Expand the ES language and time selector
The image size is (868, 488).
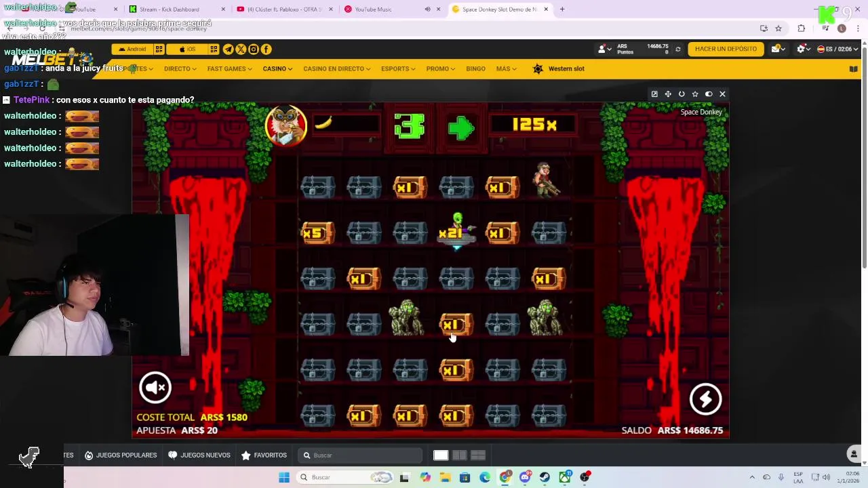coord(837,49)
